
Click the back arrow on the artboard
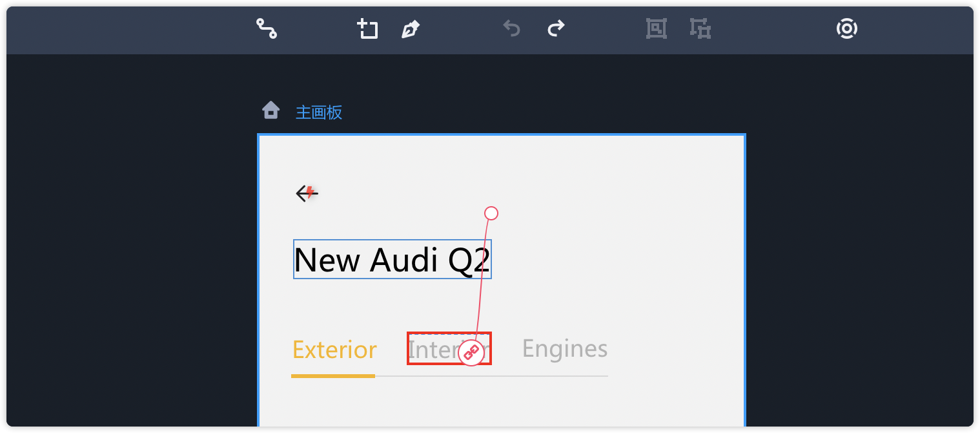pos(302,193)
